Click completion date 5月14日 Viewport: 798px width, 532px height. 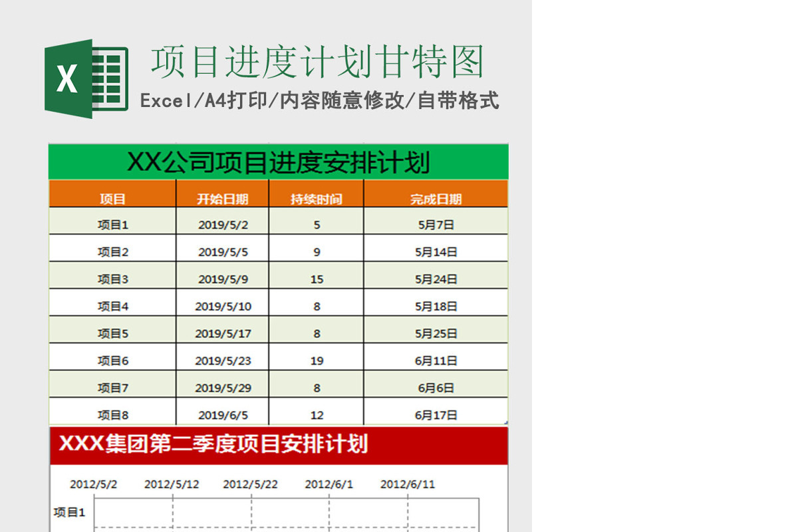pyautogui.click(x=436, y=252)
